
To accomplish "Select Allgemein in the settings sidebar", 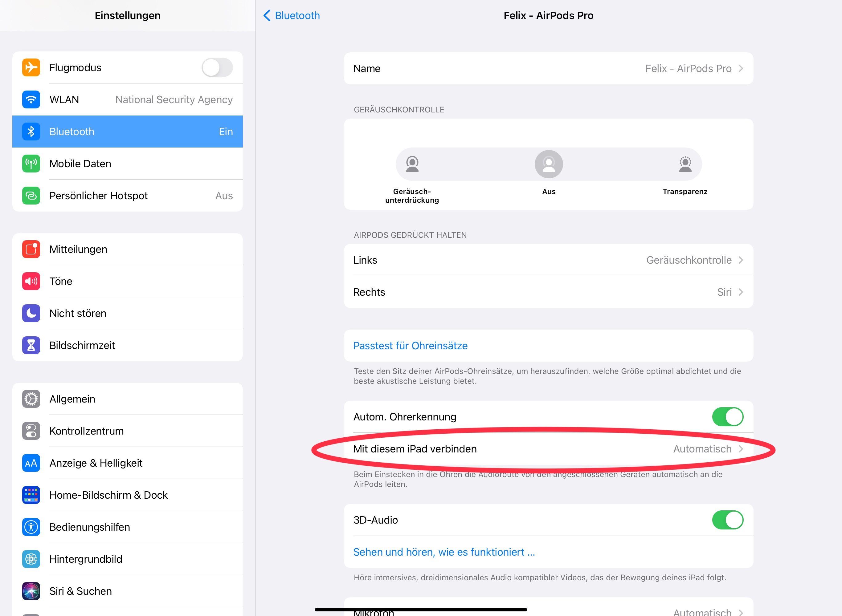I will point(128,399).
